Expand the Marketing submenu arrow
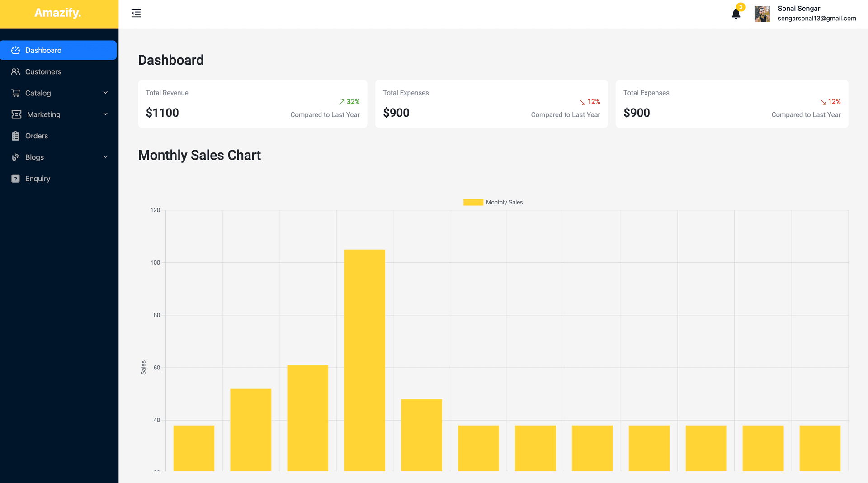Viewport: 868px width, 483px height. click(105, 114)
